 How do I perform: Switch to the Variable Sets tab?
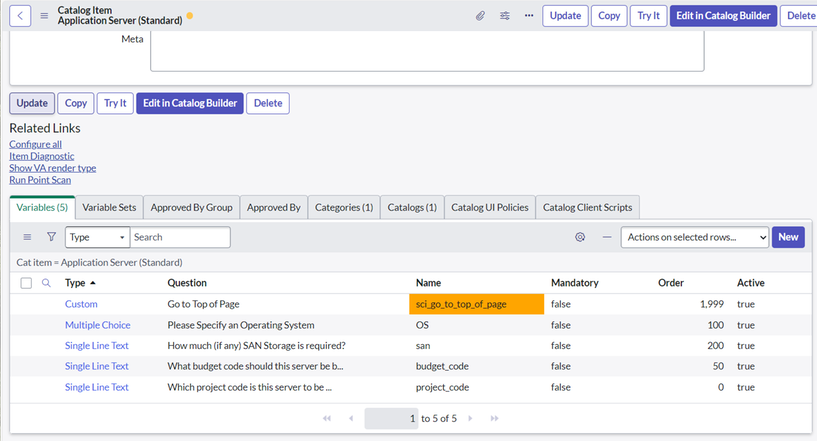coord(109,207)
